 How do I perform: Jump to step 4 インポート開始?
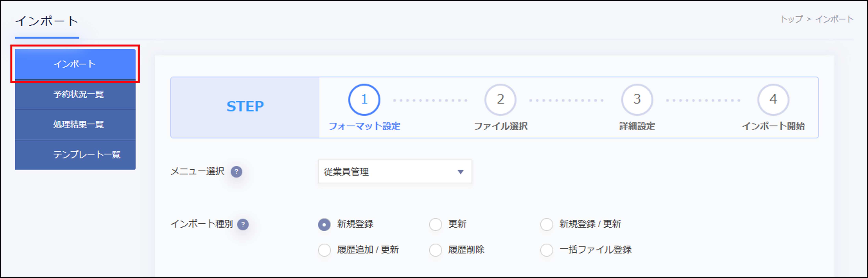[773, 99]
